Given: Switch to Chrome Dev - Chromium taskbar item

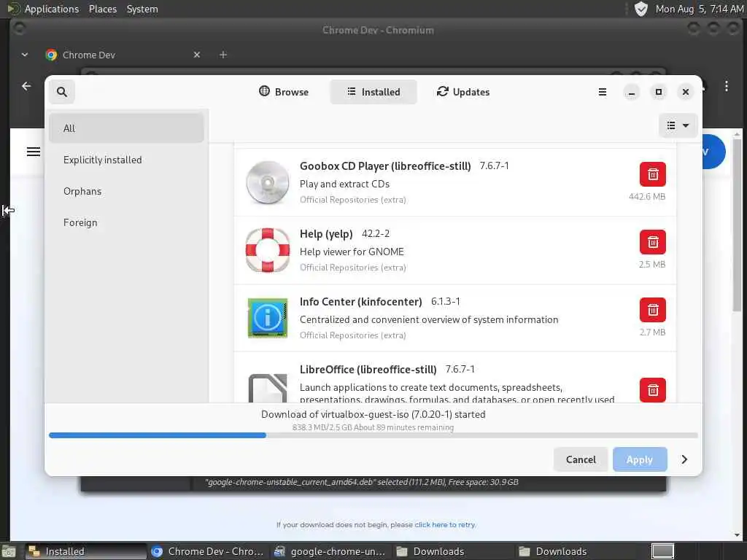Looking at the screenshot, I should (208, 551).
